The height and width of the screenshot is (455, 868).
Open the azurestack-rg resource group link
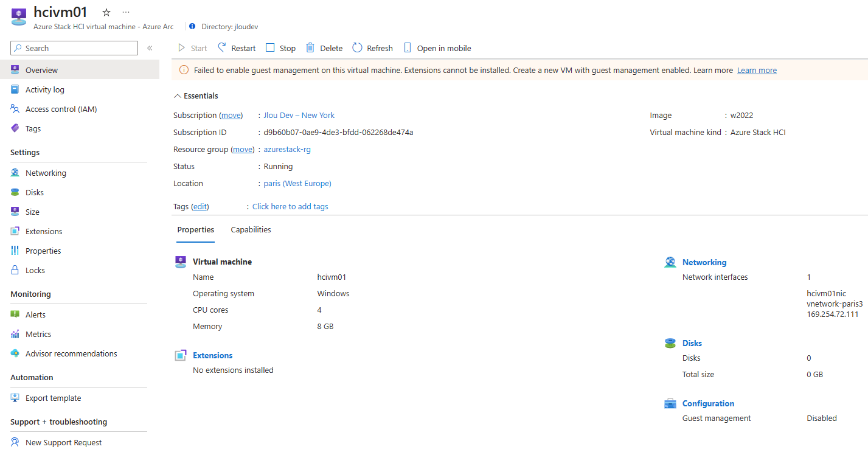[287, 150]
